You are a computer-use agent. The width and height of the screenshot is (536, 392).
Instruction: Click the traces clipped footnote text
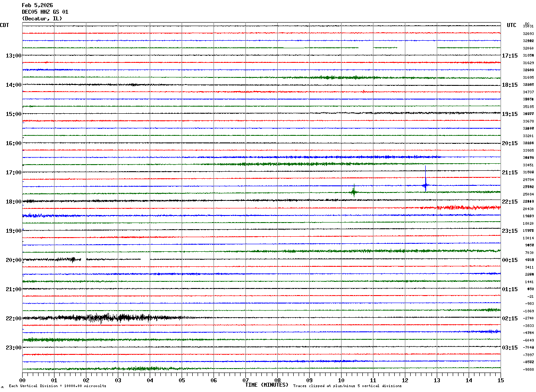(x=347, y=386)
